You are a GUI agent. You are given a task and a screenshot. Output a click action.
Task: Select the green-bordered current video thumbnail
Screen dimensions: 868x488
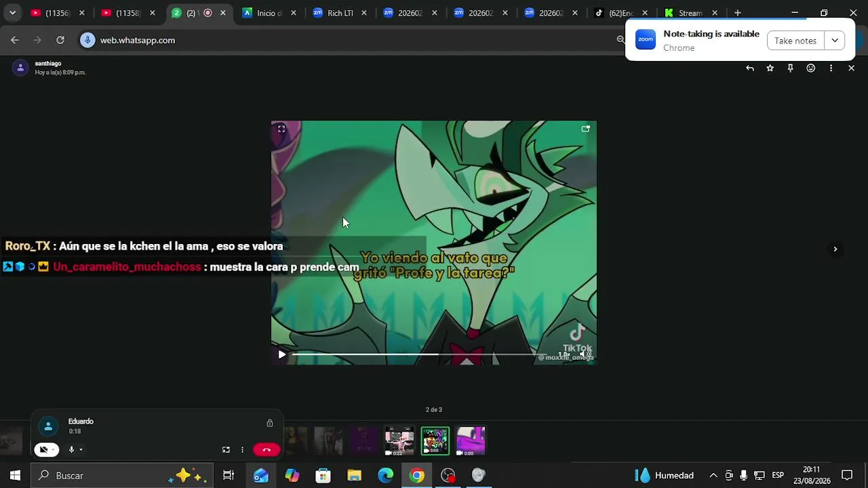click(x=435, y=441)
